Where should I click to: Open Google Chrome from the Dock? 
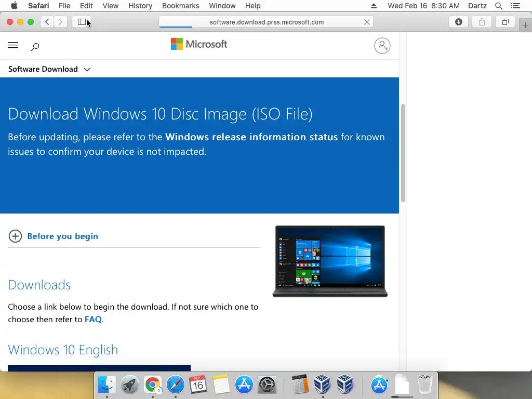(x=153, y=385)
